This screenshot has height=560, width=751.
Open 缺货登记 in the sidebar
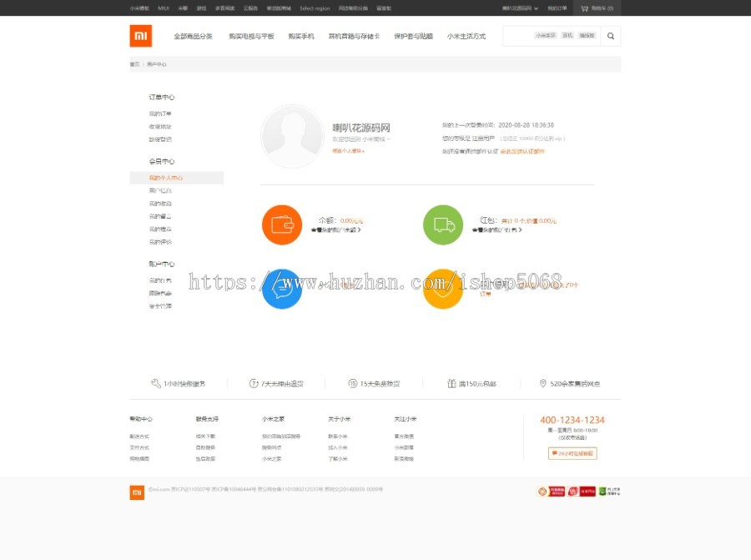click(x=160, y=140)
